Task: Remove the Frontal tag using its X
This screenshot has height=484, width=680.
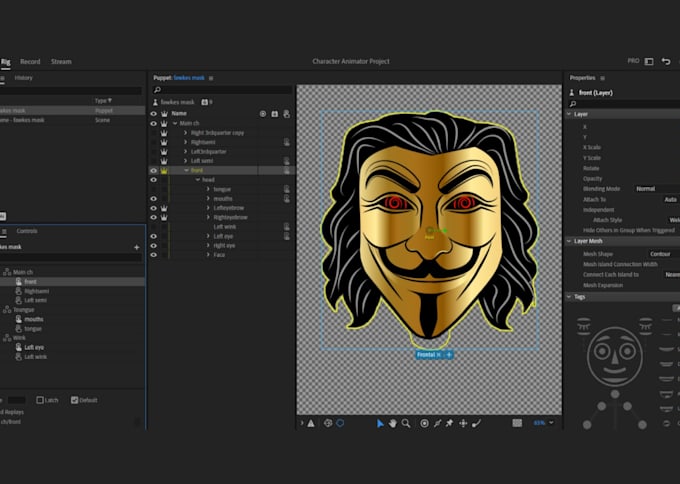Action: click(x=438, y=355)
